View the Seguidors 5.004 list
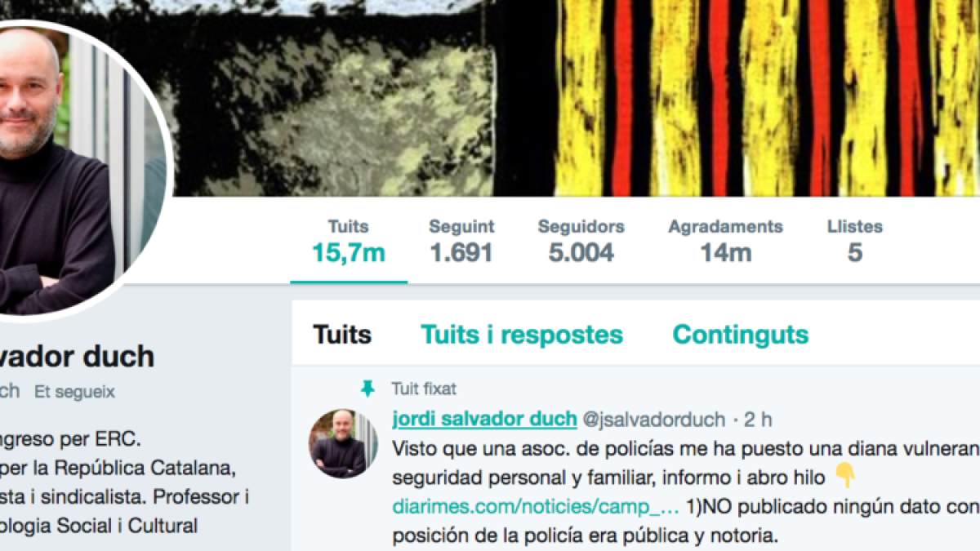 (581, 241)
